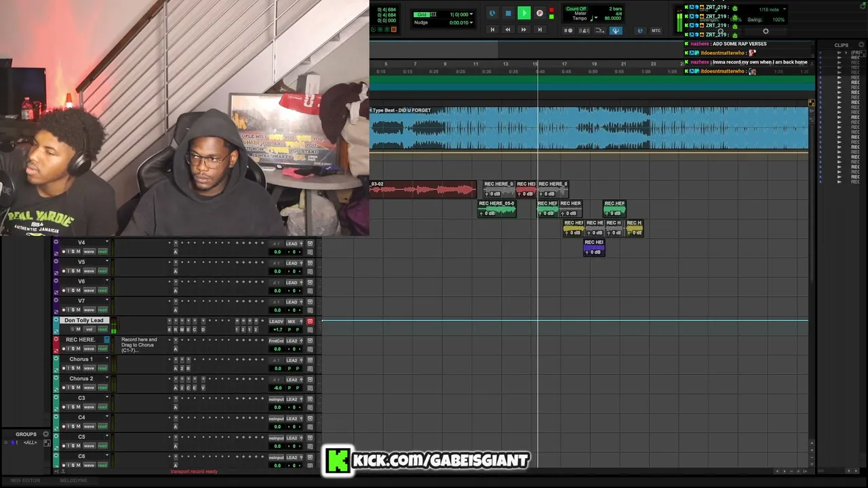The width and height of the screenshot is (868, 488).
Task: Click the clock icon left of MTC
Action: tap(641, 30)
